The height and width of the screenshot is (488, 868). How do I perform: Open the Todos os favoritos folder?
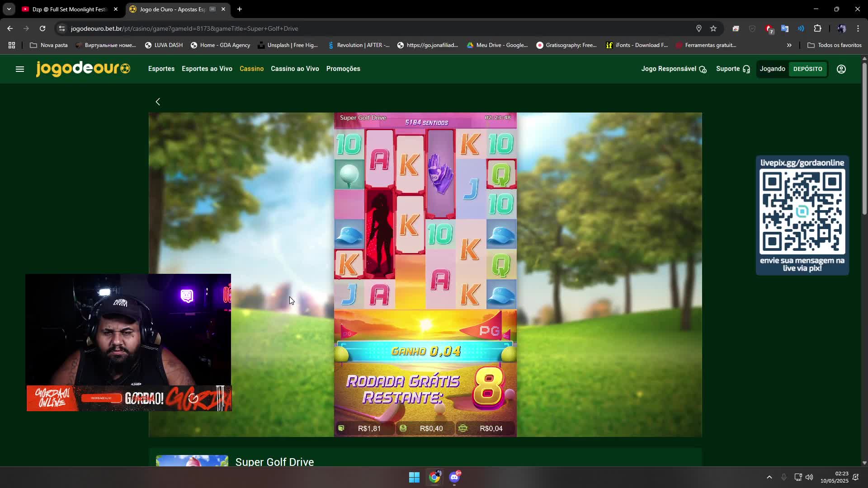[835, 45]
